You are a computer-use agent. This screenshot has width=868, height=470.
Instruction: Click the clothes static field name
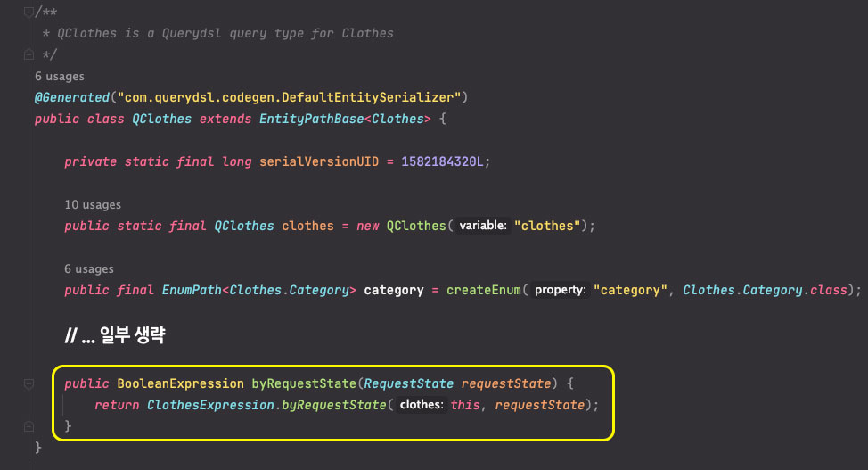(307, 227)
